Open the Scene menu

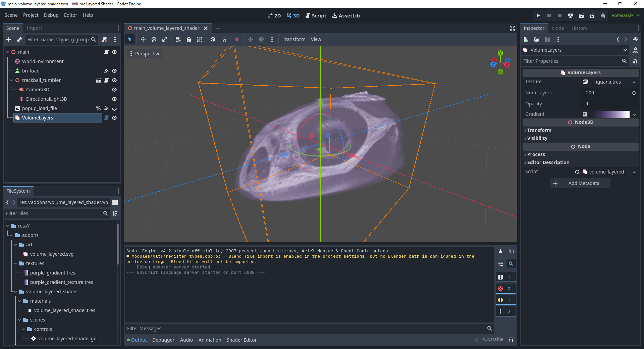click(11, 15)
